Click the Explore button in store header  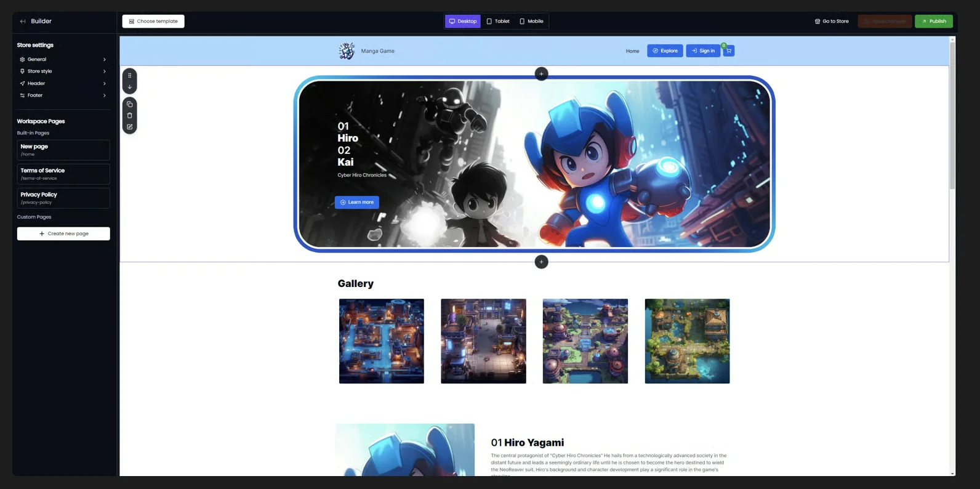665,51
